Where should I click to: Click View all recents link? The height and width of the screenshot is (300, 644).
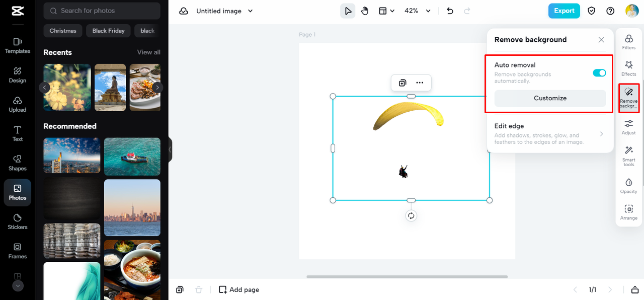click(x=149, y=52)
